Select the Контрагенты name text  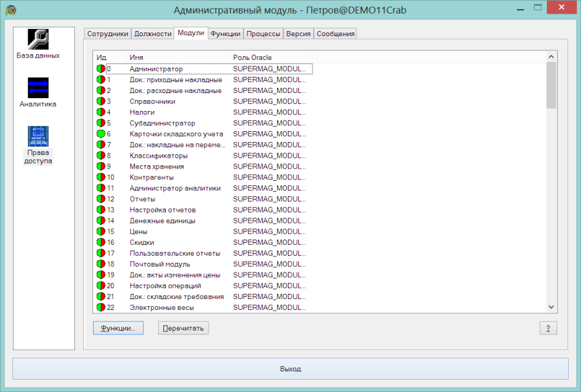tap(152, 178)
